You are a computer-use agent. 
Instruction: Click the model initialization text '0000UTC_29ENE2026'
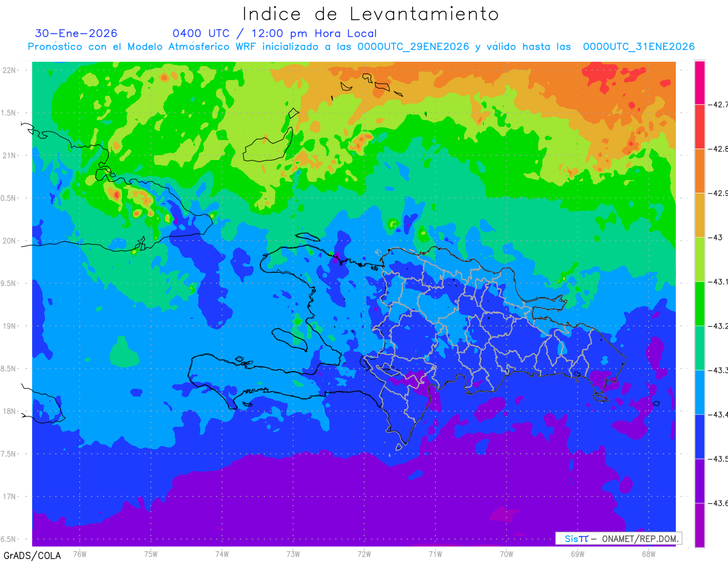(x=413, y=47)
